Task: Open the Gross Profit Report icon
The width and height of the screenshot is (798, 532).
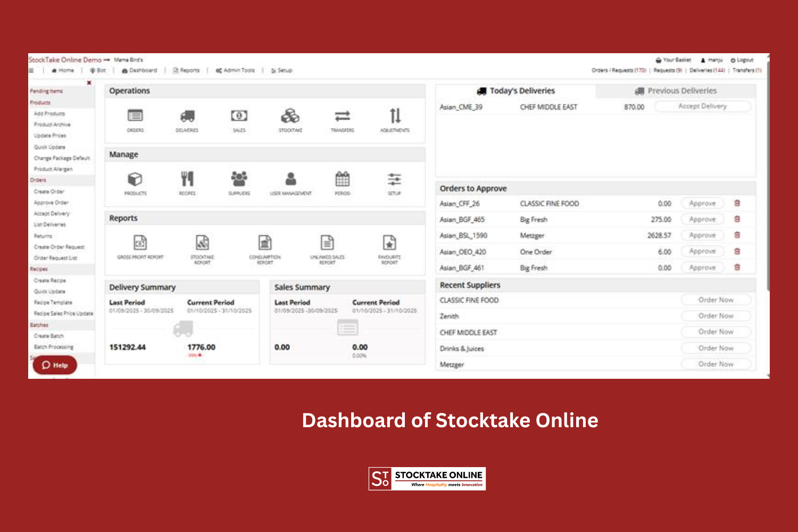Action: [139, 242]
